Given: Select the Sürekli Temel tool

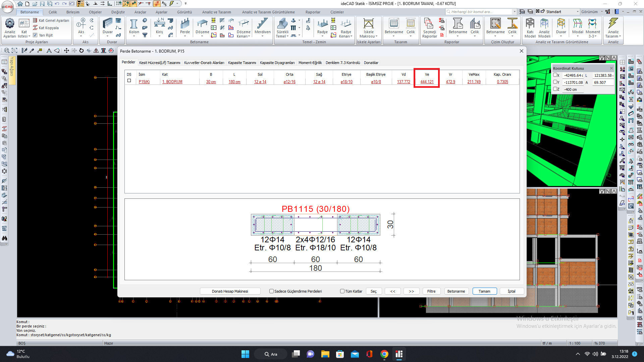Looking at the screenshot, I should coord(282,28).
